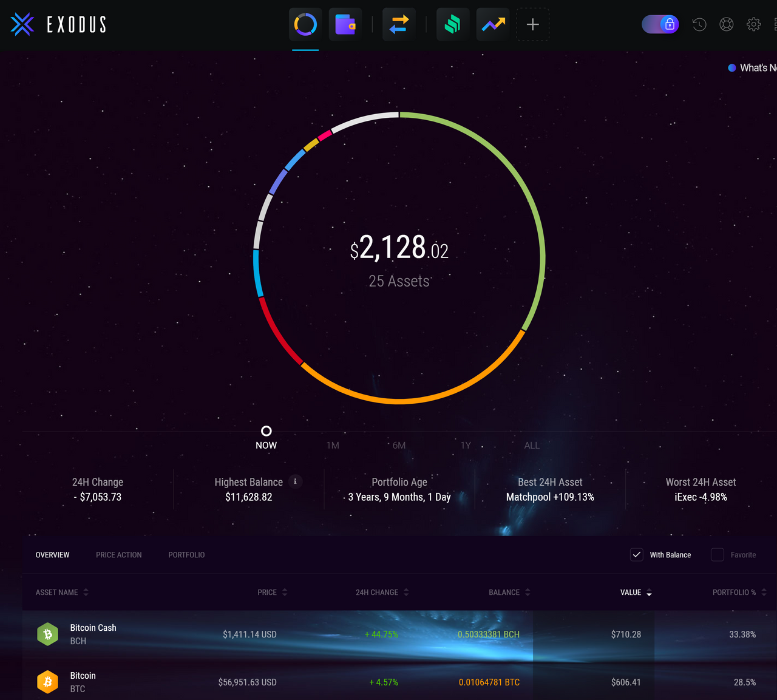Select the 1M time range
The width and height of the screenshot is (777, 700).
pos(333,445)
